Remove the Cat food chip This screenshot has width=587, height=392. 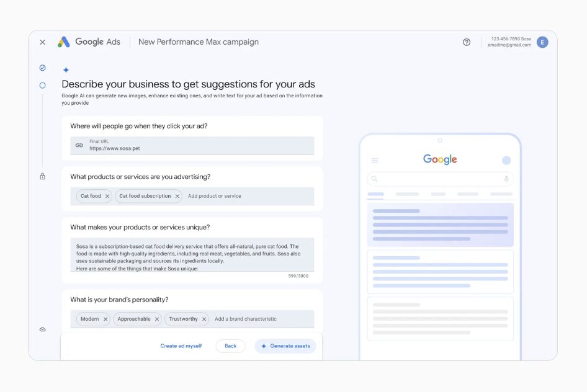(x=107, y=196)
